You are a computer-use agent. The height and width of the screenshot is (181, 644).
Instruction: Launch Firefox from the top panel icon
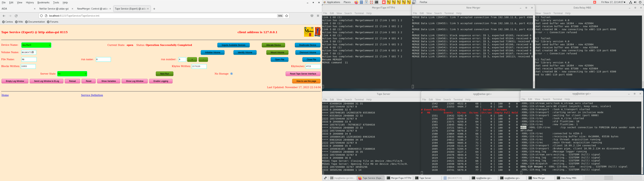coord(356,2)
